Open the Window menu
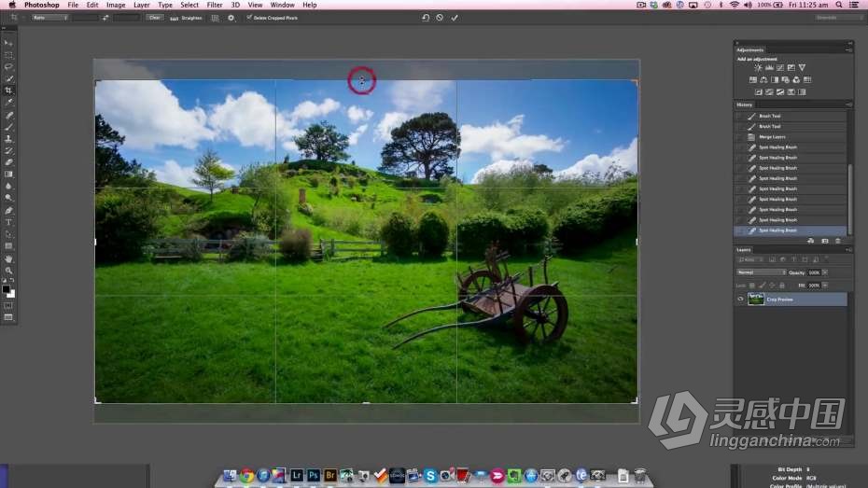Image resolution: width=868 pixels, height=488 pixels. [282, 5]
